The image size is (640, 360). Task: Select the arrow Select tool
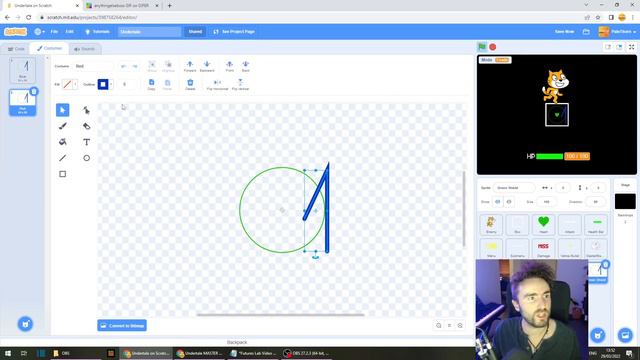pos(62,110)
